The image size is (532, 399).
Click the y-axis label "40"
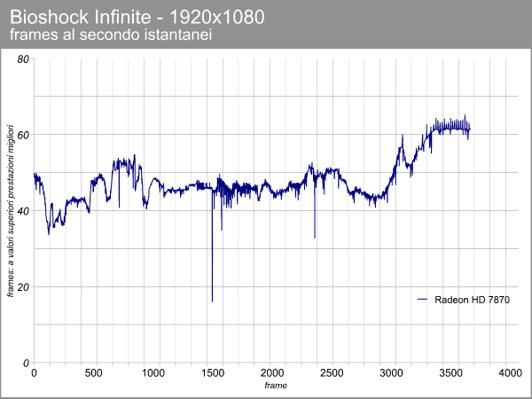[x=23, y=211]
